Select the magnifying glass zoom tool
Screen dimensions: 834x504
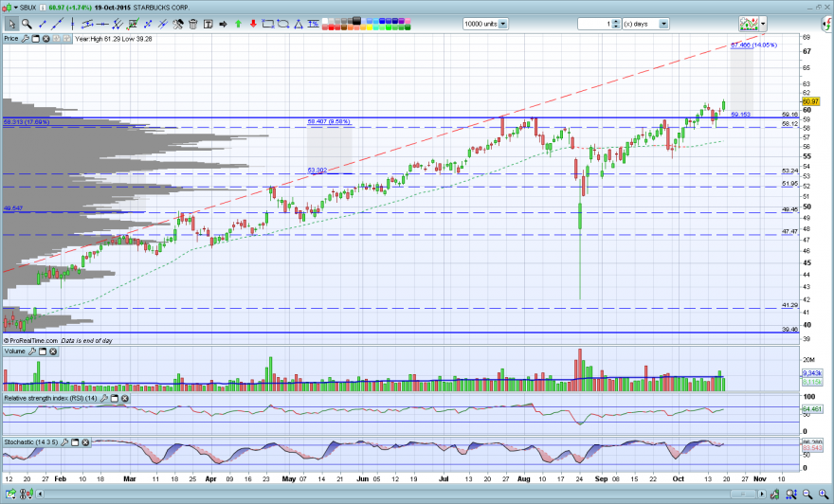click(x=27, y=24)
